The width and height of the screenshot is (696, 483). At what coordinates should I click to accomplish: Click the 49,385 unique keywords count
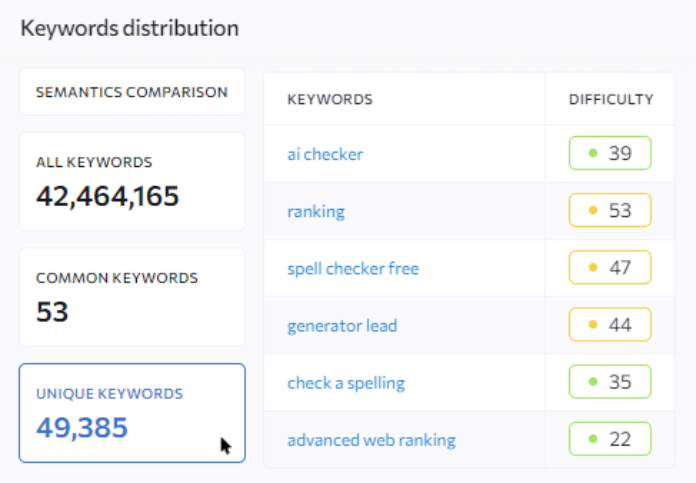[82, 428]
